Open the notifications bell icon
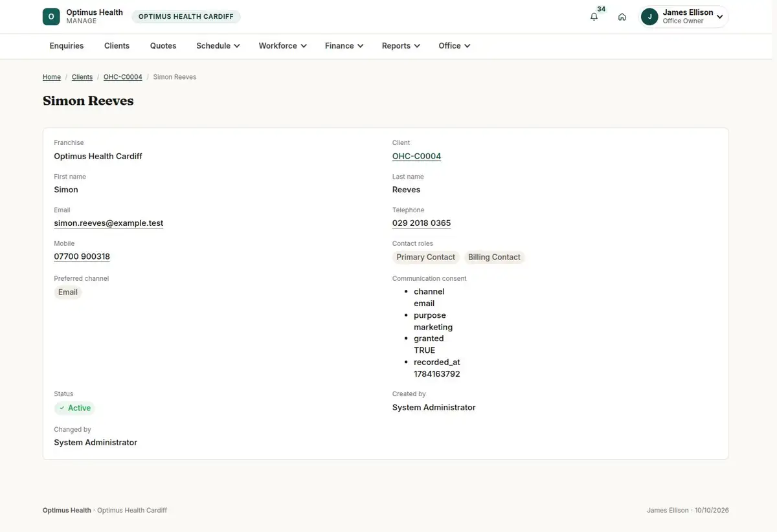The image size is (777, 532). pyautogui.click(x=594, y=17)
